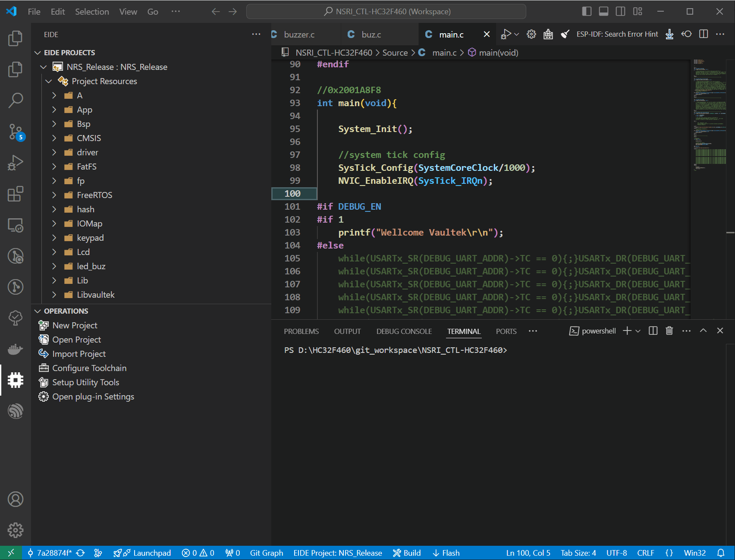Toggle primary side bar visibility
The image size is (735, 560).
587,12
